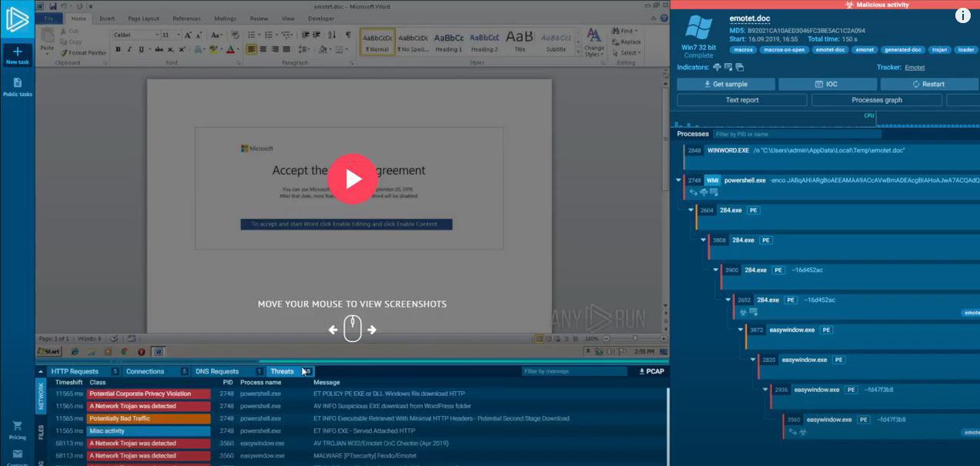Viewport: 980px width, 466px height.
Task: Click the bullets list icon
Action: [253, 35]
